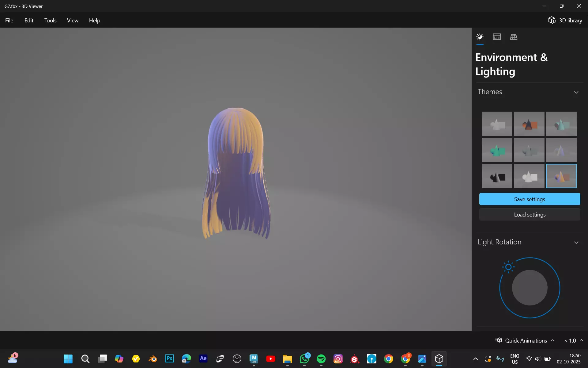
Task: Select the pale lavender cone theme
Action: (x=561, y=150)
